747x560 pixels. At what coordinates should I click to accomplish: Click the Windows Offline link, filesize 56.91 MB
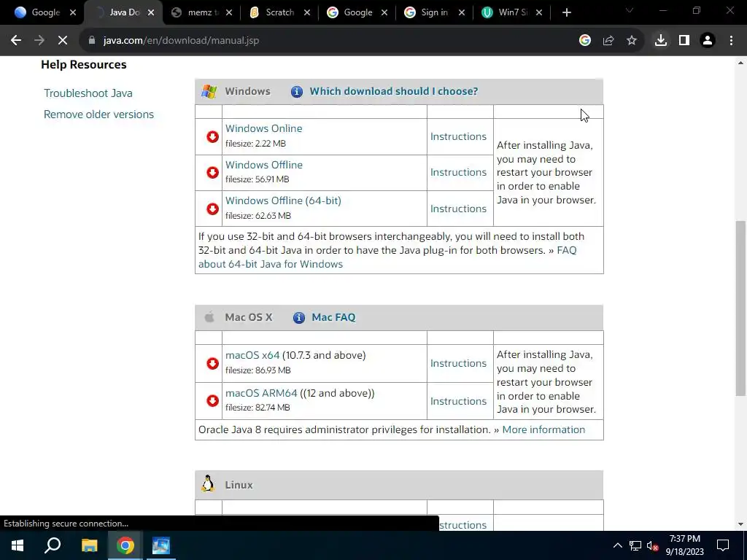click(264, 165)
